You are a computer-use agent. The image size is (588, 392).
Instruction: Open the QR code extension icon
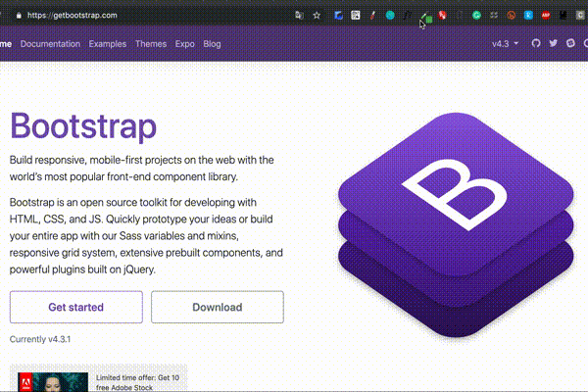pyautogui.click(x=356, y=16)
